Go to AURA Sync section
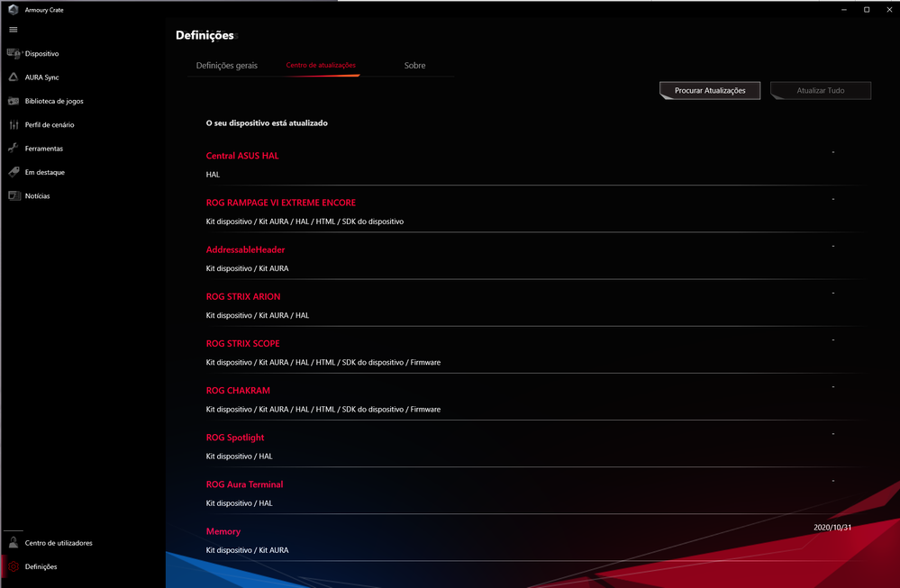Image resolution: width=900 pixels, height=588 pixels. tap(42, 77)
